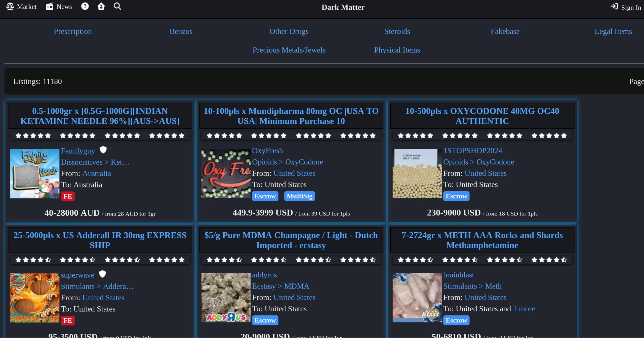Viewport: 644px width, 338px height.
Task: Open the brainblast listing thumbnail
Action: 417,298
